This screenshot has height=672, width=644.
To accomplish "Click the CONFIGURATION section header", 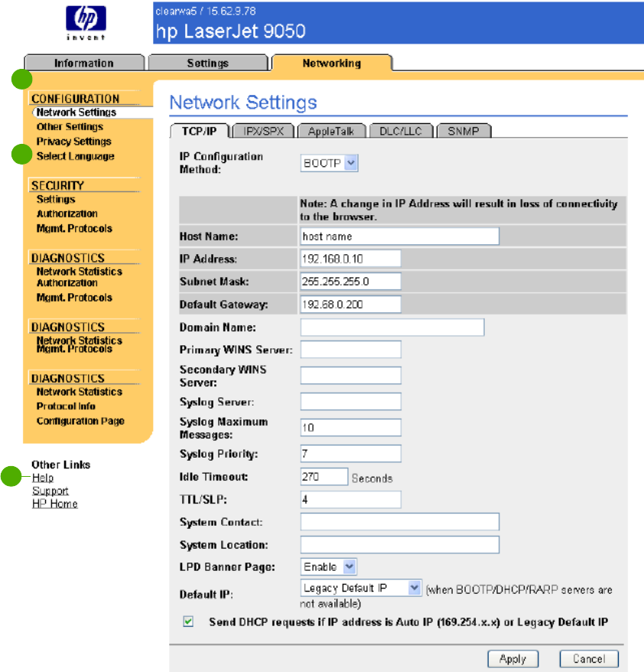I will click(x=76, y=99).
